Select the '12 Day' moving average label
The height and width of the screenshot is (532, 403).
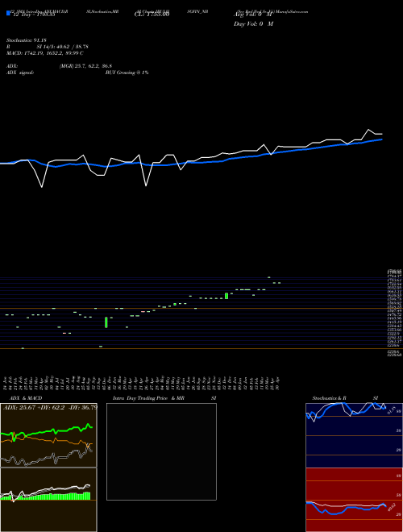pyautogui.click(x=34, y=15)
